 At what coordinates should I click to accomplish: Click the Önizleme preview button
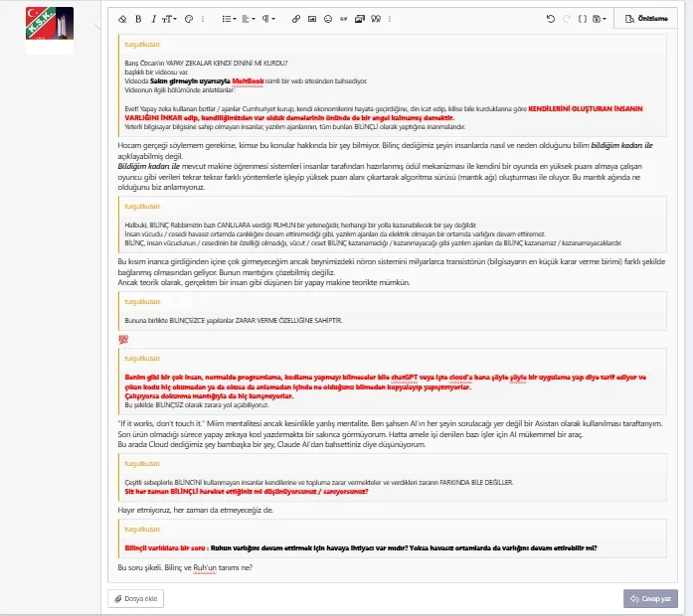645,19
